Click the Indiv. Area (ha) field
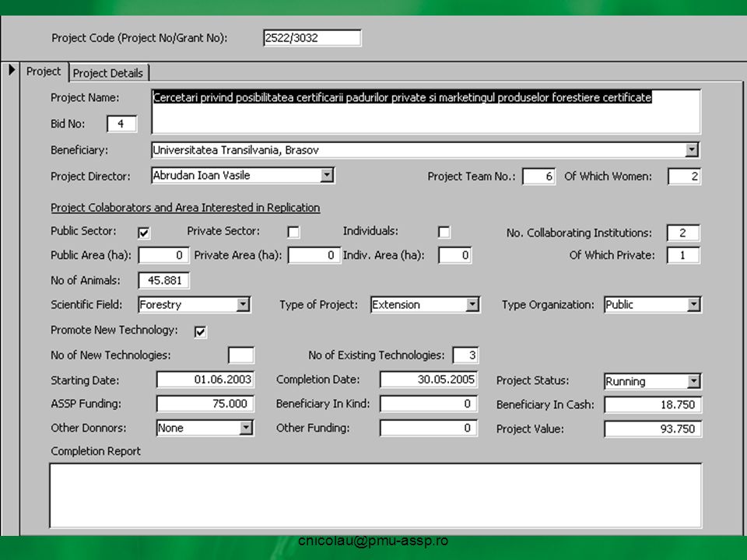This screenshot has width=747, height=560. (x=455, y=255)
